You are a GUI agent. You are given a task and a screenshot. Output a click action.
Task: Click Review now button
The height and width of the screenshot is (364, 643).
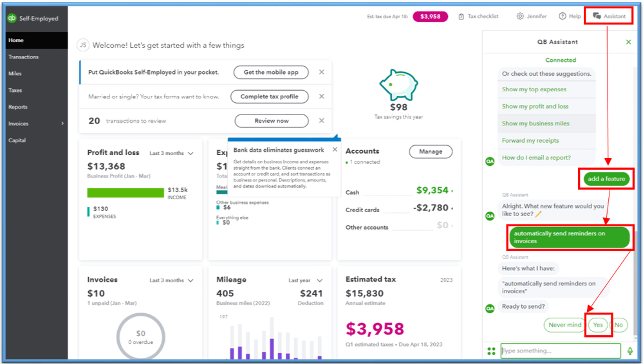tap(272, 121)
